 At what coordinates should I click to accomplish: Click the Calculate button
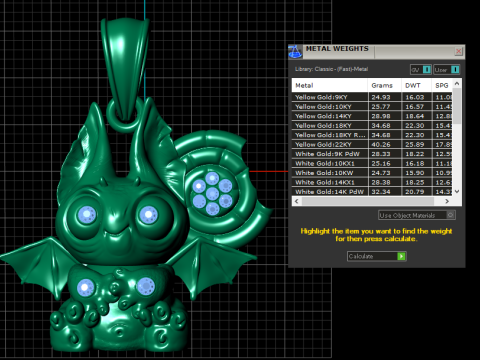coord(377,256)
